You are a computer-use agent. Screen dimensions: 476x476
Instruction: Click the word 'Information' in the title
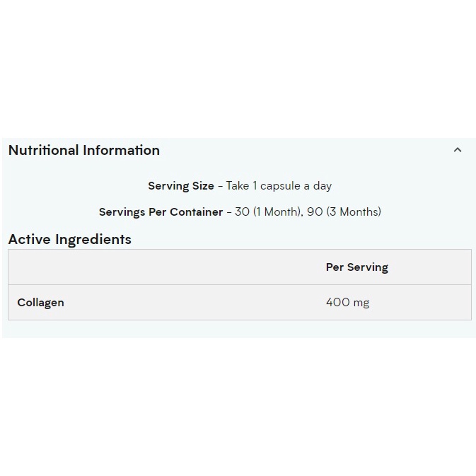(122, 150)
